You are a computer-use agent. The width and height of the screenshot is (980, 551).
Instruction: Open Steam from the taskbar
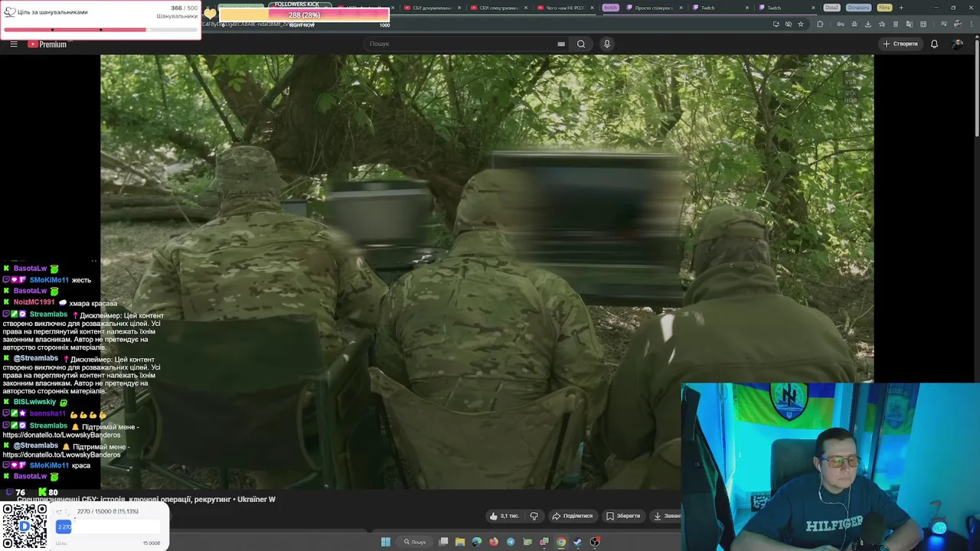[578, 542]
